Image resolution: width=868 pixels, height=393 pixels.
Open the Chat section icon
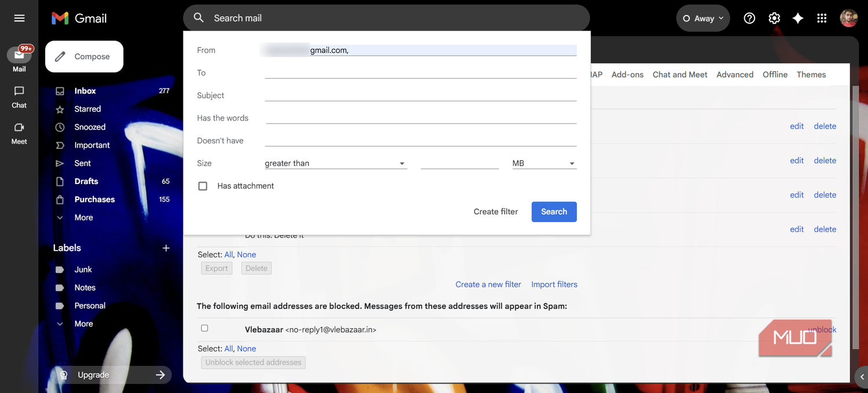click(x=19, y=91)
